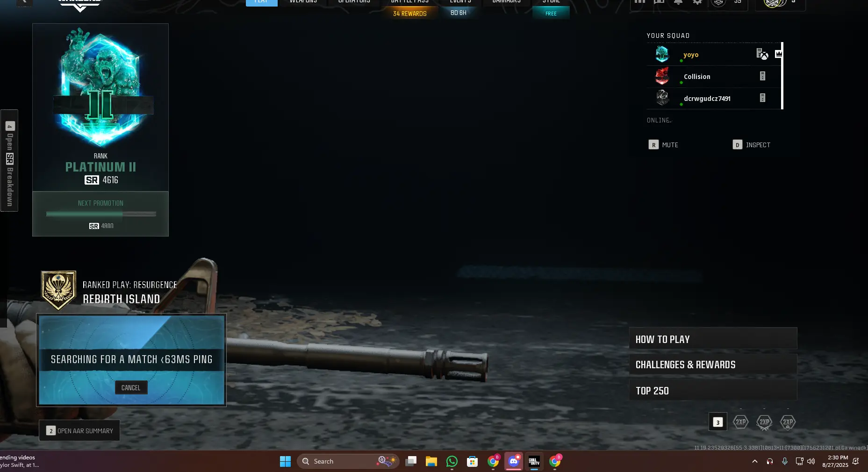Select the middle winged 2XP token icon
The width and height of the screenshot is (868, 472).
(764, 422)
